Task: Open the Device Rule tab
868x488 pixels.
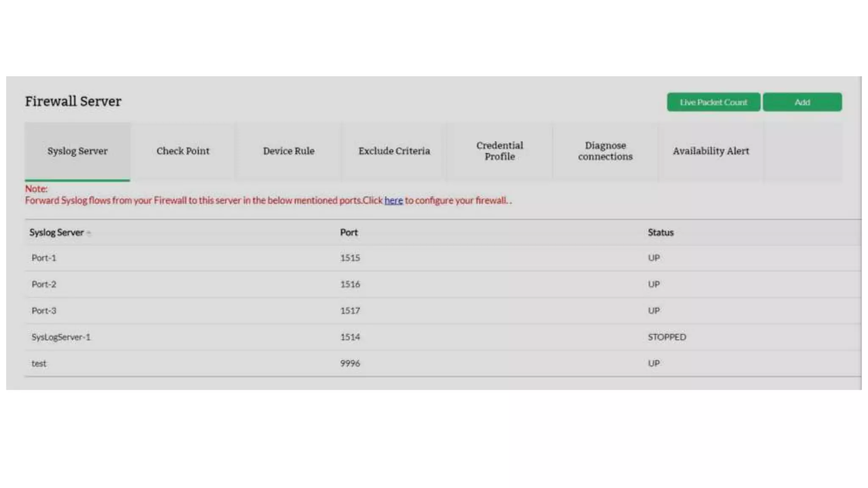Action: coord(289,151)
